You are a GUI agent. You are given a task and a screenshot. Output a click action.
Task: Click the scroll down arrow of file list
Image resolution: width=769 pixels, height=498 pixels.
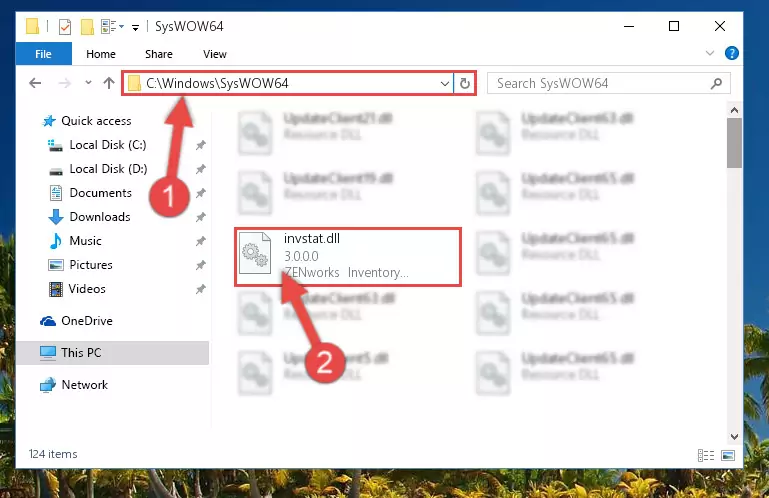[x=734, y=436]
